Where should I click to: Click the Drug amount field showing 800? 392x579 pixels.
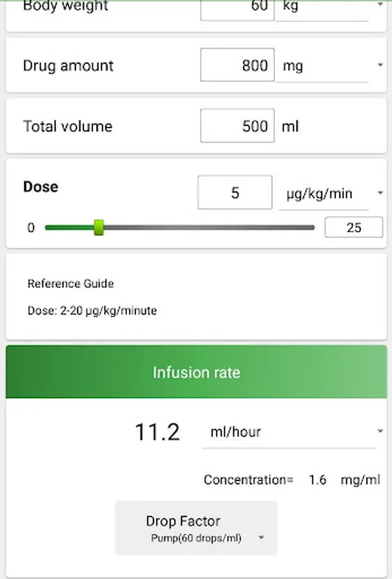(237, 66)
